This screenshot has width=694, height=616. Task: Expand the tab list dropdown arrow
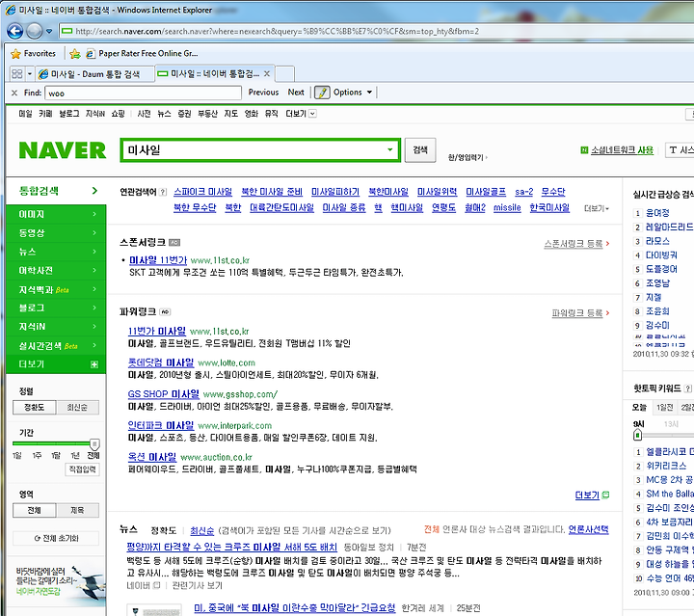coord(30,74)
